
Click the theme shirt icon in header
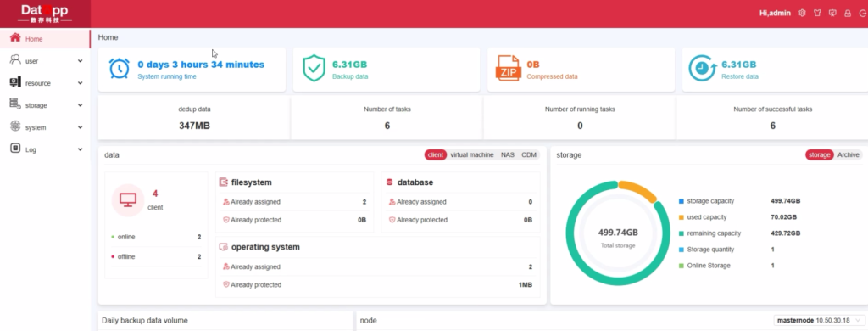click(817, 14)
